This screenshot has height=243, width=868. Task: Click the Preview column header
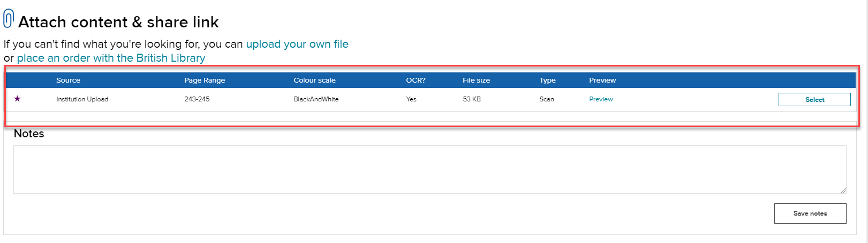click(x=602, y=80)
